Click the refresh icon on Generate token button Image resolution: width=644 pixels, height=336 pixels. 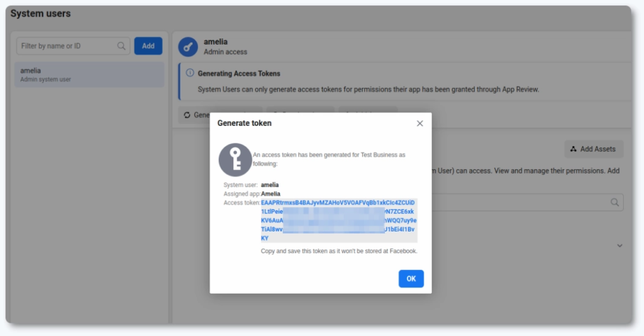click(187, 115)
